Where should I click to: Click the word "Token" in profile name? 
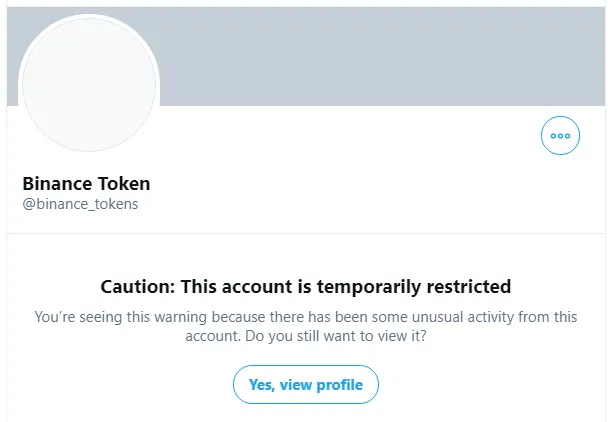pyautogui.click(x=124, y=183)
